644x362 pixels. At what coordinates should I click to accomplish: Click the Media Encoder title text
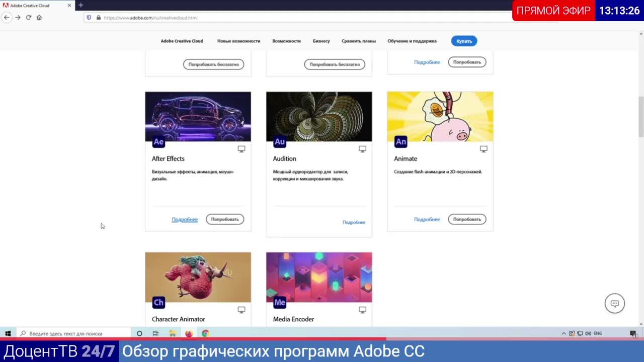click(x=293, y=319)
